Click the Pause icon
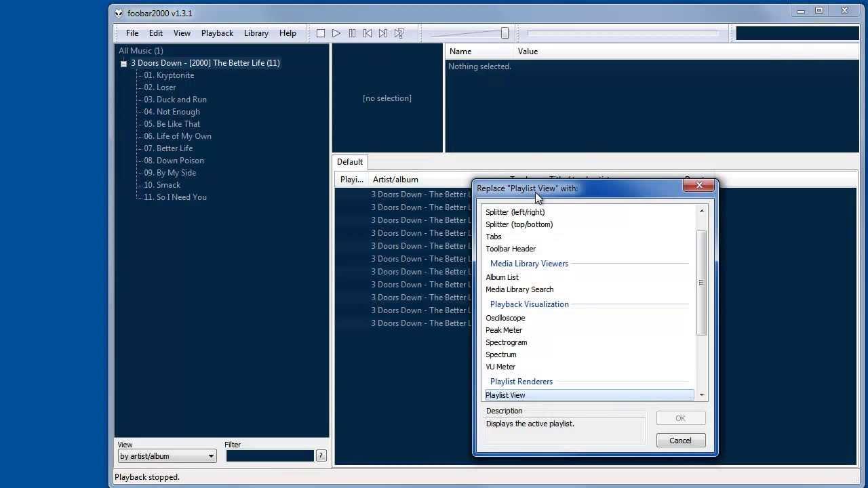The image size is (868, 488). pos(351,33)
